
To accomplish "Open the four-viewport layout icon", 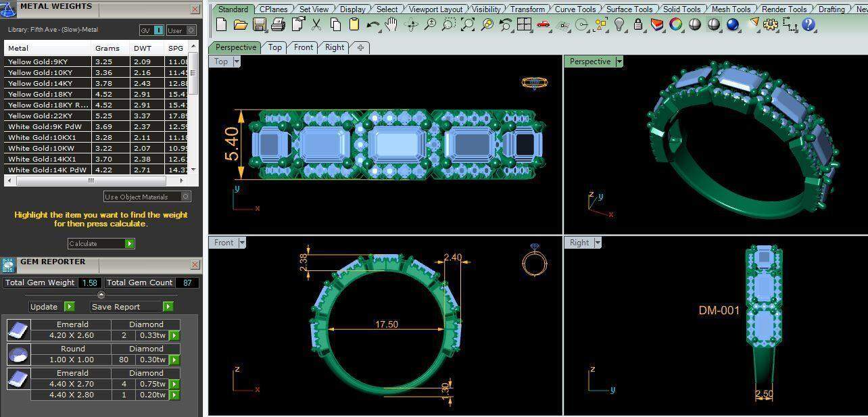I will pyautogui.click(x=524, y=25).
